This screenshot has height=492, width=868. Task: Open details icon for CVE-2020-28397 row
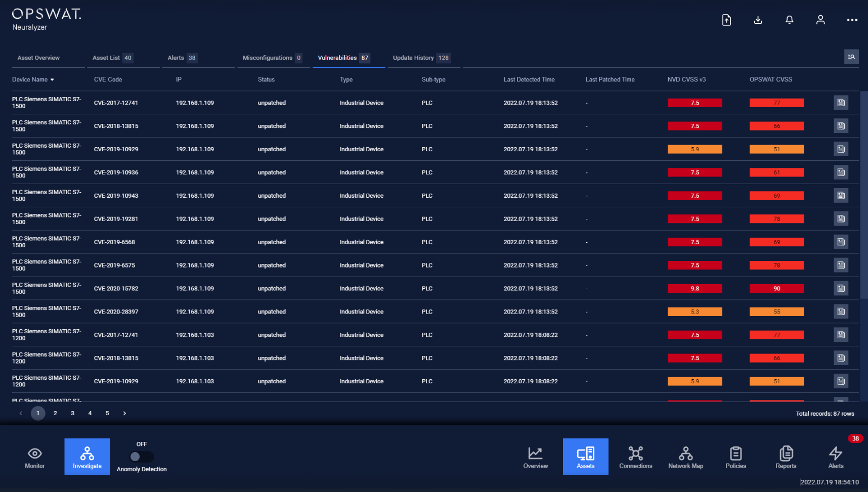pos(841,312)
